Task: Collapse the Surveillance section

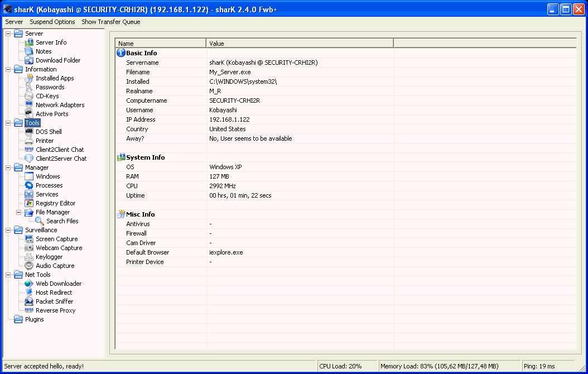Action: (x=8, y=229)
